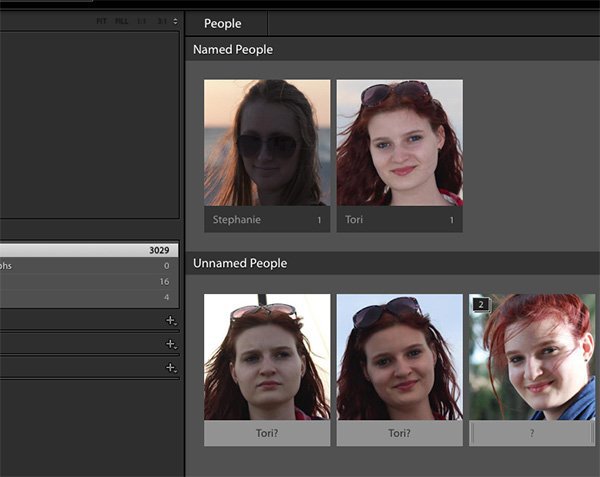Select the Stephanie face thumbnail
This screenshot has height=477, width=600.
coord(267,142)
